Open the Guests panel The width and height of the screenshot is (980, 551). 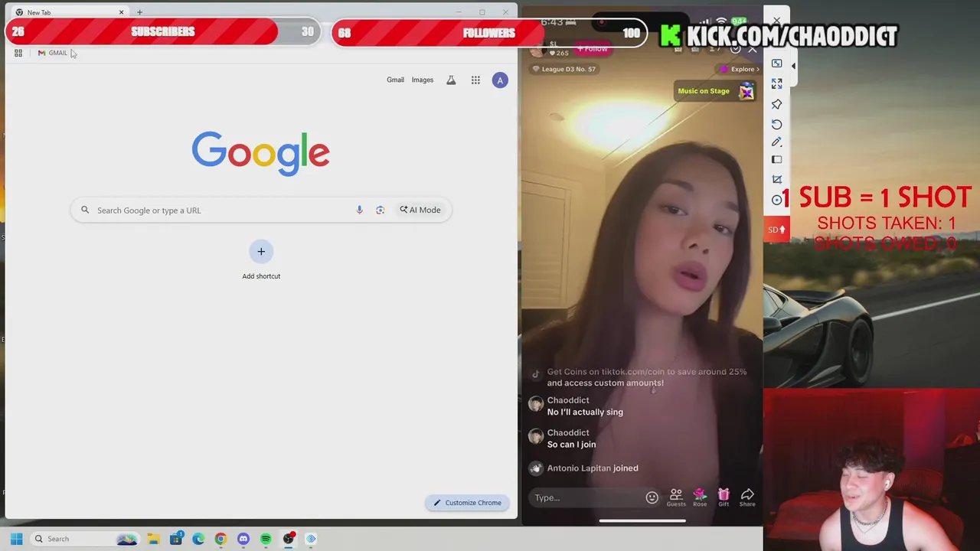point(676,498)
